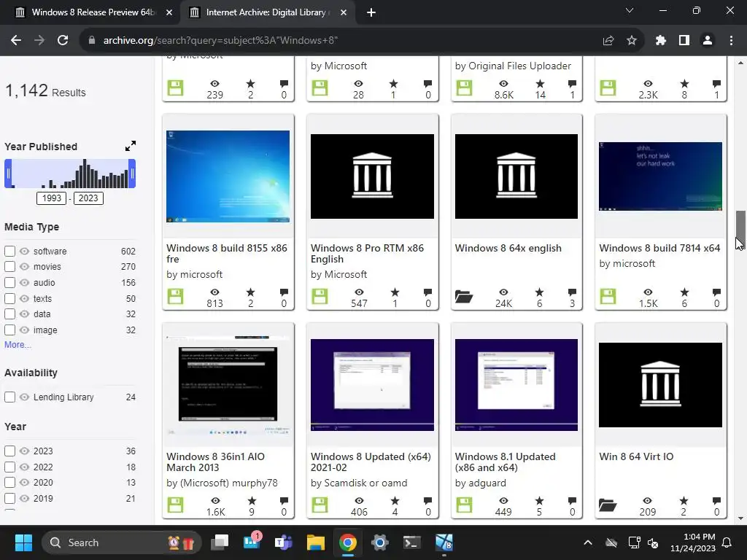Open Windows 8 36in1 AIO March 2013 title

(x=215, y=462)
